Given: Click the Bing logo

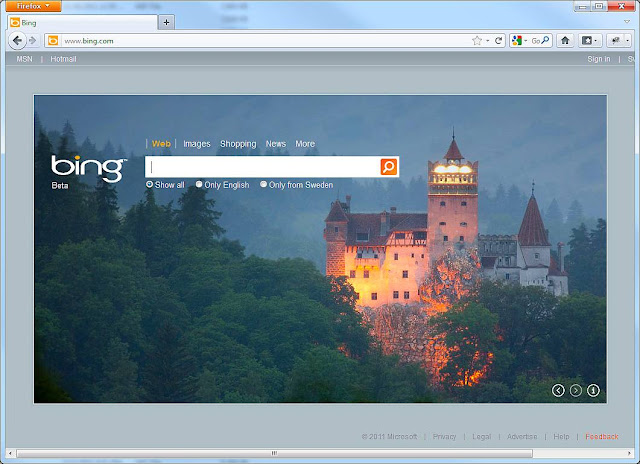Looking at the screenshot, I should click(x=89, y=168).
